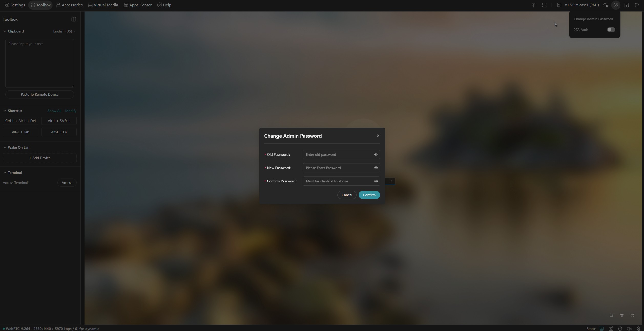Open the English (US) keyboard layout dropdown

point(64,31)
